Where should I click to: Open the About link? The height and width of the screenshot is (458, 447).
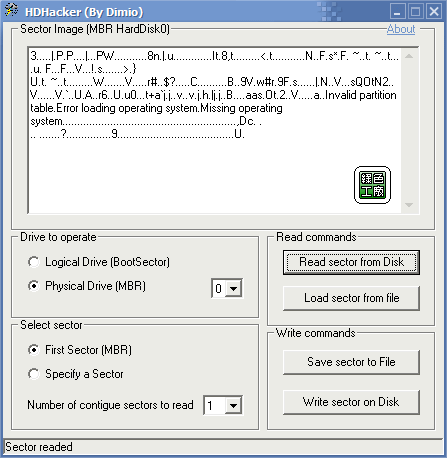[x=401, y=29]
